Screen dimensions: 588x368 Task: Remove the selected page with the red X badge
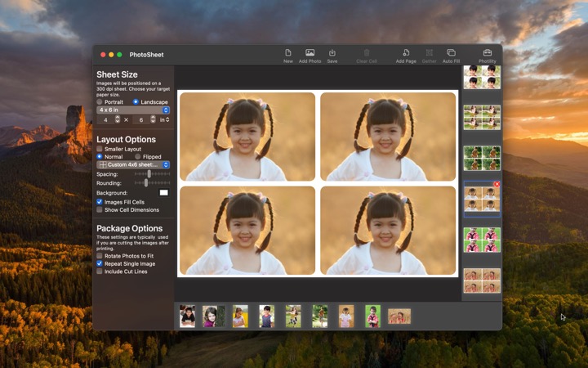coord(497,184)
